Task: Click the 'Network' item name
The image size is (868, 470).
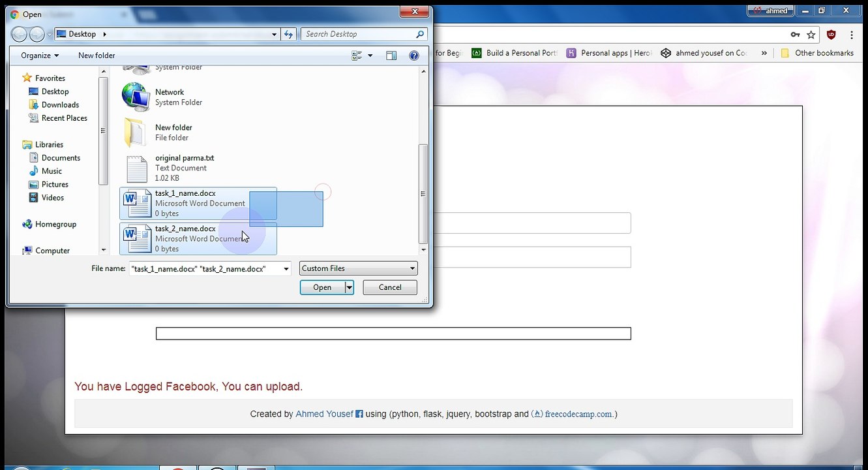Action: 170,92
